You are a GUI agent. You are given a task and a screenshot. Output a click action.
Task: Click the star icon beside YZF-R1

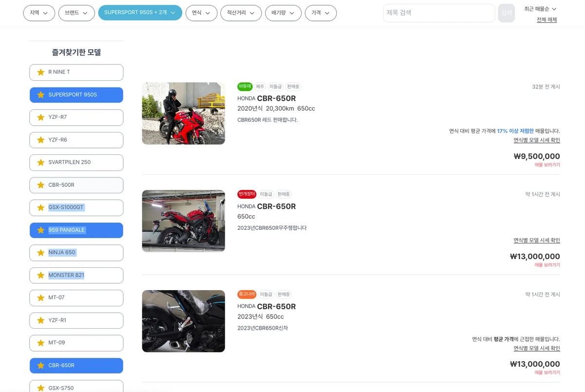point(41,320)
